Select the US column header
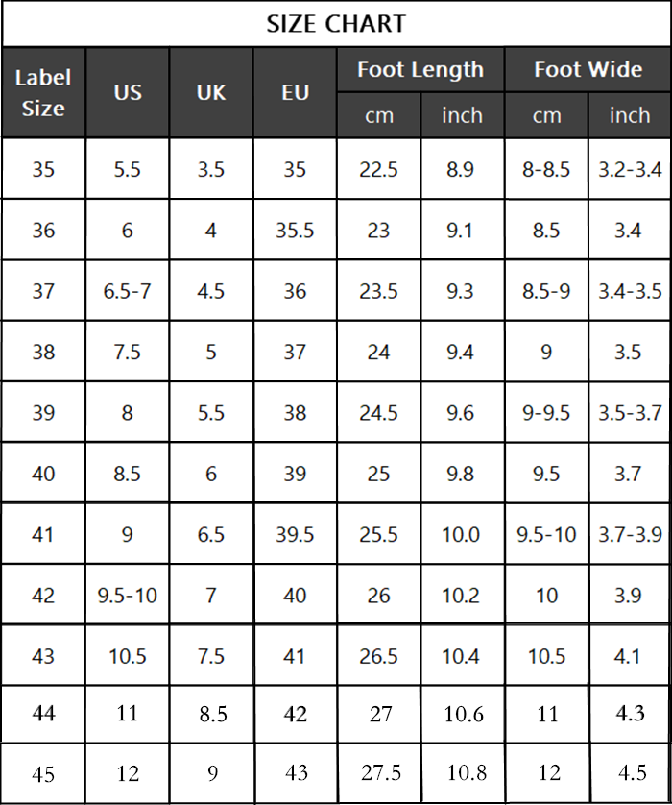 (128, 93)
